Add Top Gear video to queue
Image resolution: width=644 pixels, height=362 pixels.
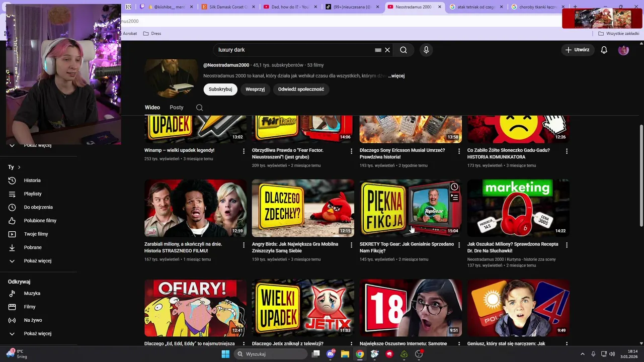coord(454,198)
